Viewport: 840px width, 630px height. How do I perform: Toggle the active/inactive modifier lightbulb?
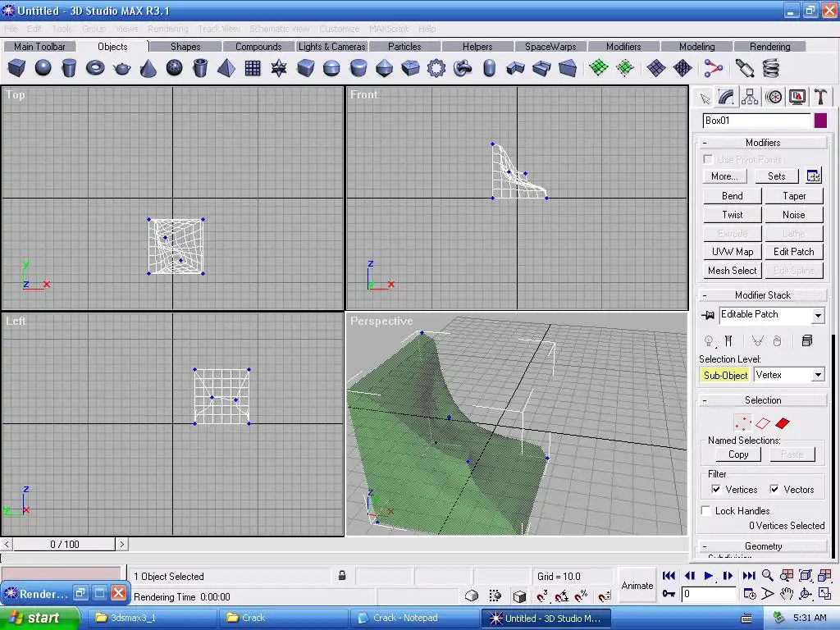(709, 340)
